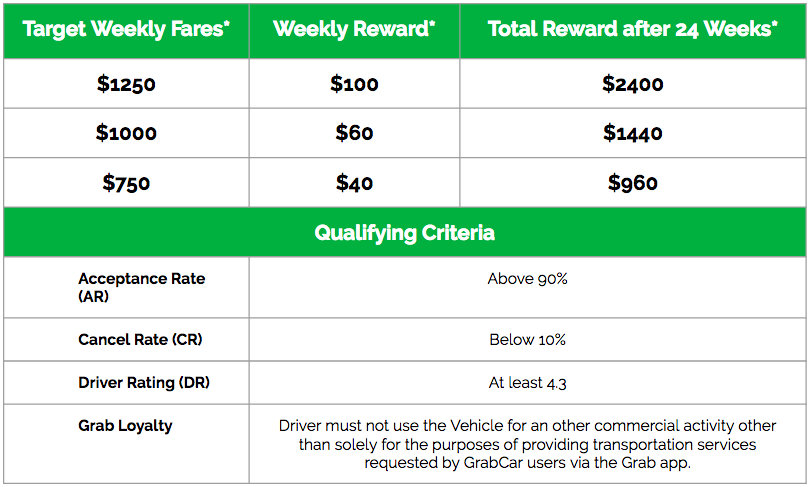Click the Grab Loyalty row label
This screenshot has height=487, width=809.
click(x=125, y=426)
